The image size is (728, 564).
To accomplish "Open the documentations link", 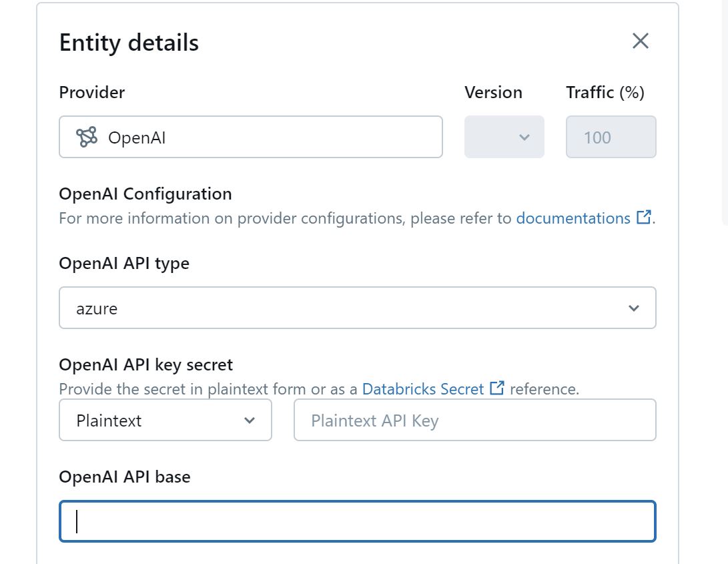I will 574,218.
